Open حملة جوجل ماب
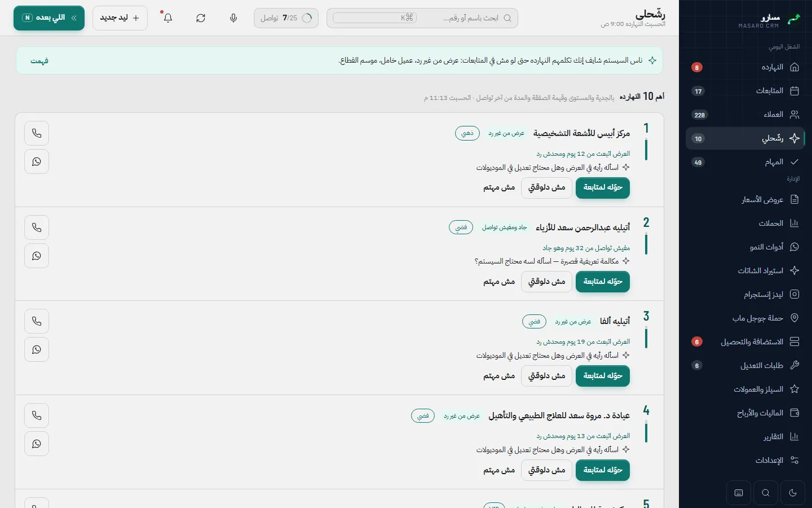 [745, 318]
